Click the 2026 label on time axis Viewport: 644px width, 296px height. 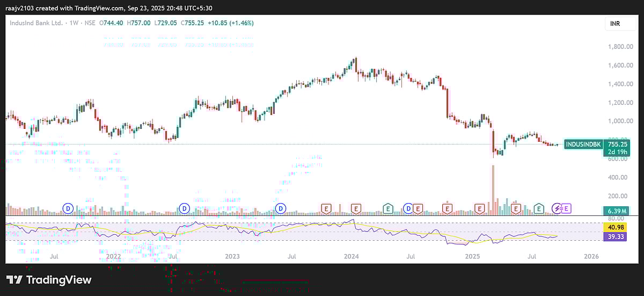coord(591,256)
